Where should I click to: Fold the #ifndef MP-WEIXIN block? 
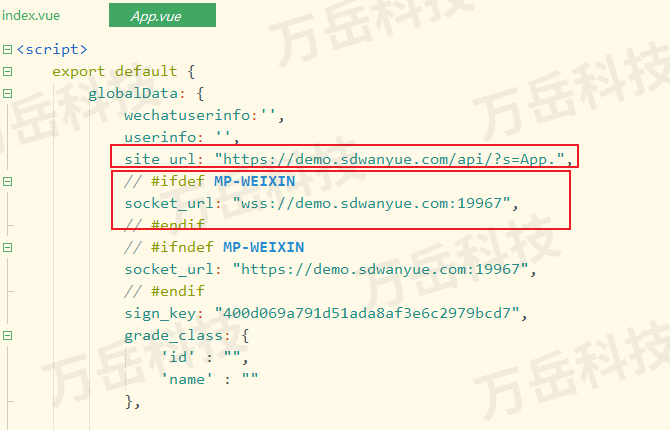pos(7,247)
